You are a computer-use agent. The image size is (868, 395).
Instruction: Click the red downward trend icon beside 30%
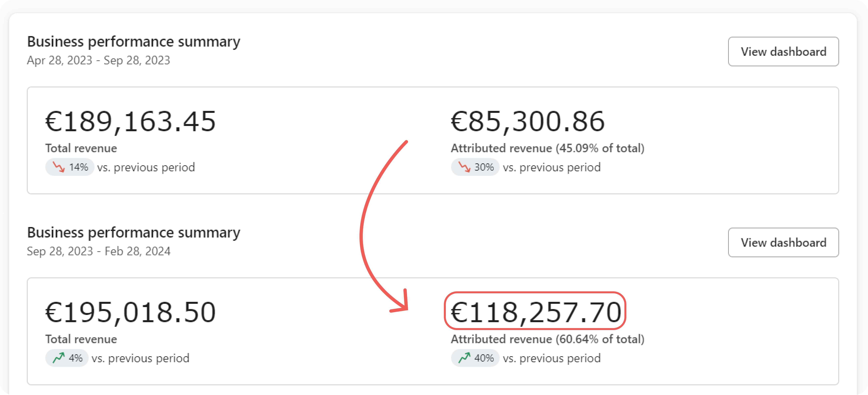pos(464,167)
